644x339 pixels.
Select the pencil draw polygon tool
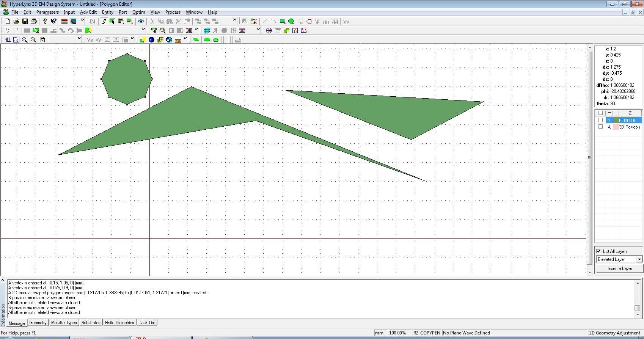pos(104,21)
